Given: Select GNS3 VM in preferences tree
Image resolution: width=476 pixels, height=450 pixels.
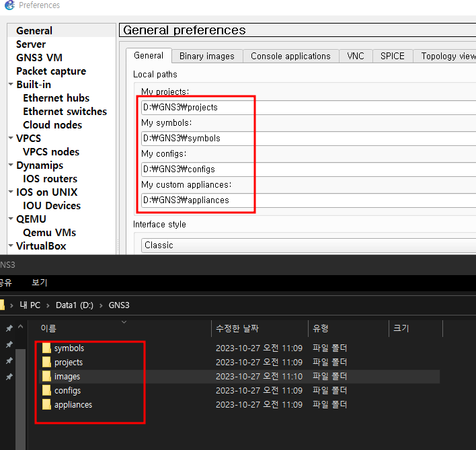Looking at the screenshot, I should point(40,57).
